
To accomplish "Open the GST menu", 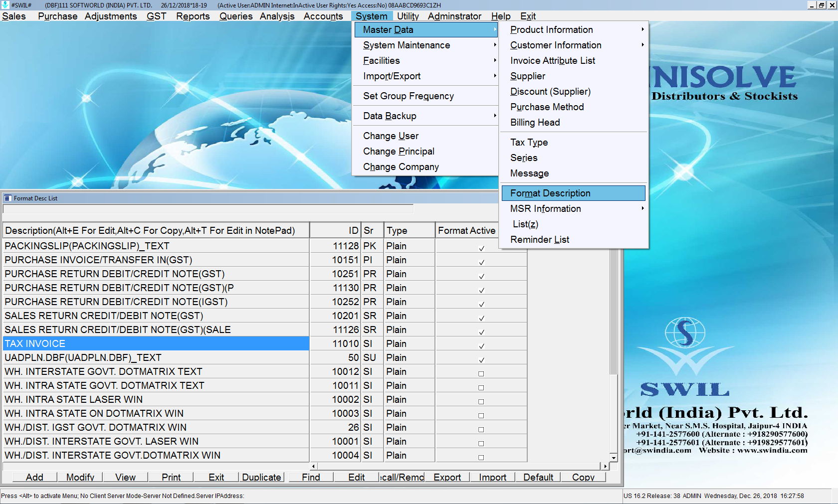I will [156, 16].
